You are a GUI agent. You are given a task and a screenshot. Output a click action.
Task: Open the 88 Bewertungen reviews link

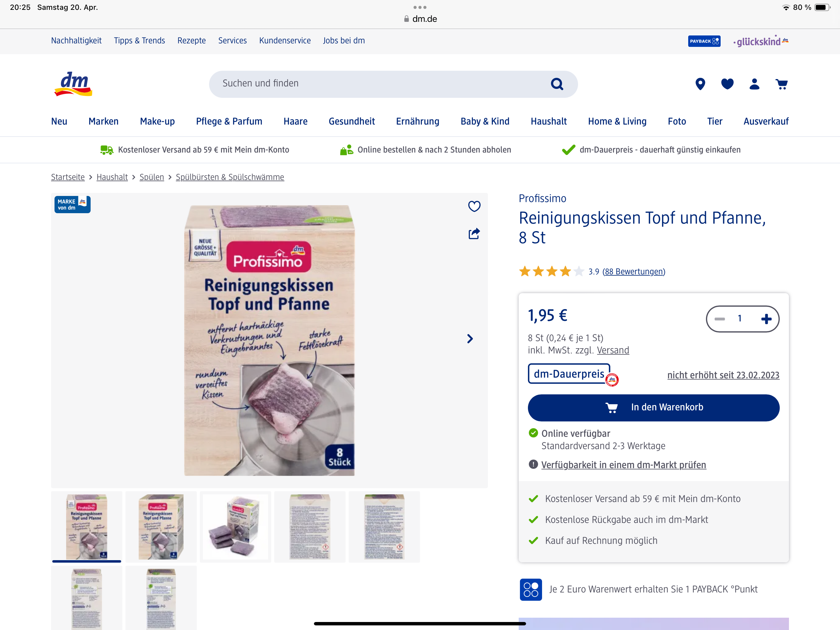pos(633,271)
